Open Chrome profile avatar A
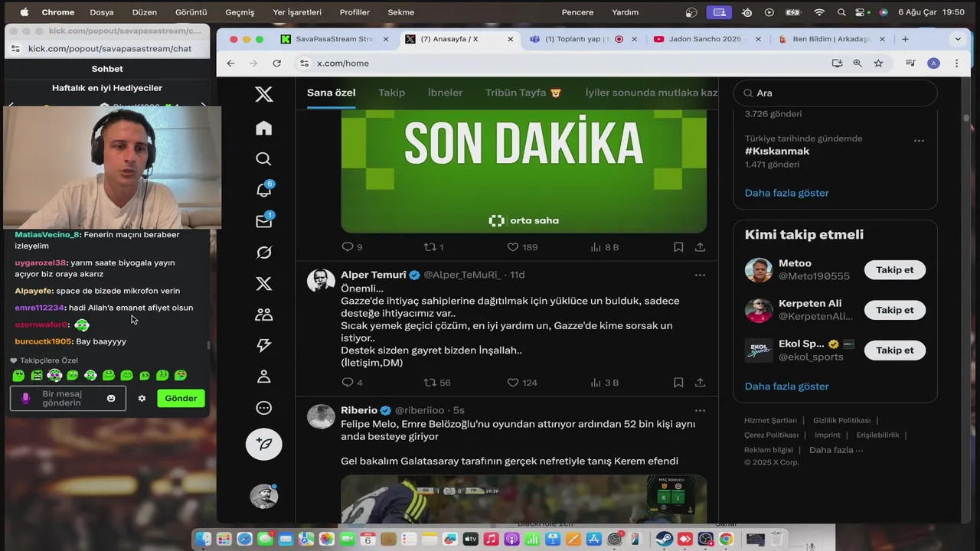The image size is (980, 551). click(933, 64)
